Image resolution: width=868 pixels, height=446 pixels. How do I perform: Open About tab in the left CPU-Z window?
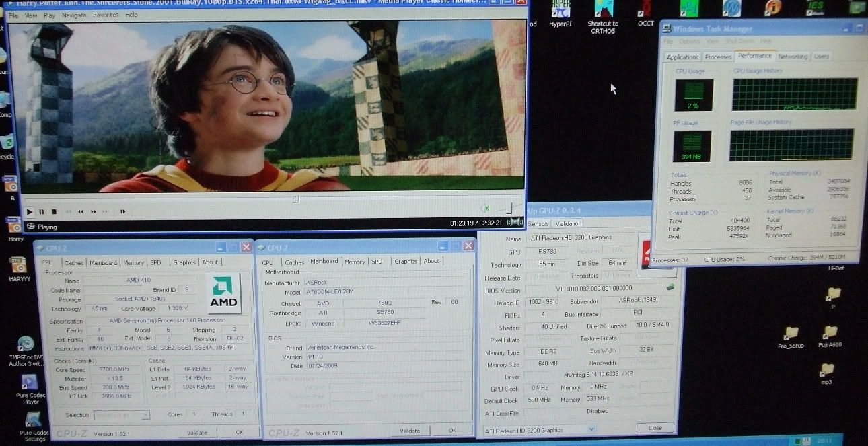pyautogui.click(x=210, y=262)
